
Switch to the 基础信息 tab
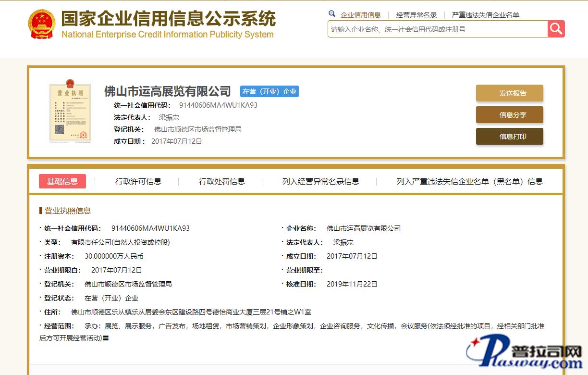click(62, 181)
